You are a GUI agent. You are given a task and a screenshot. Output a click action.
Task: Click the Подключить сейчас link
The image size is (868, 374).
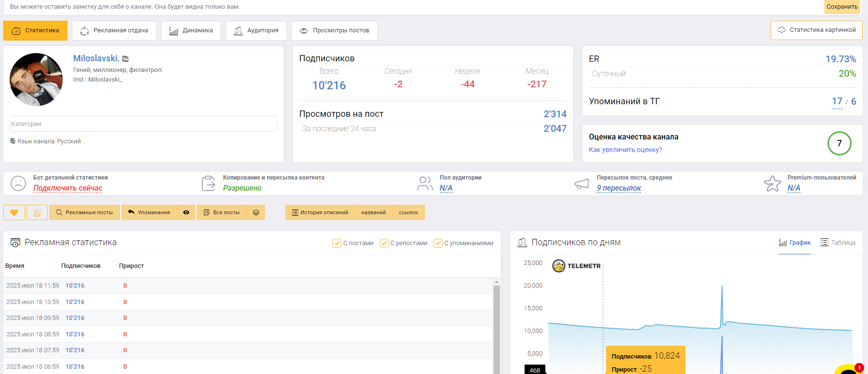67,188
